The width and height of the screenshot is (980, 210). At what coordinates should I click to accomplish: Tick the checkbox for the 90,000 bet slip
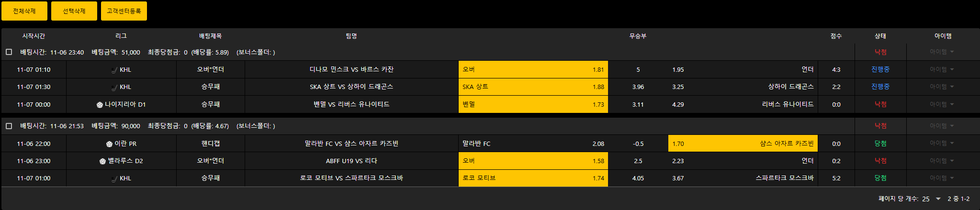9,126
